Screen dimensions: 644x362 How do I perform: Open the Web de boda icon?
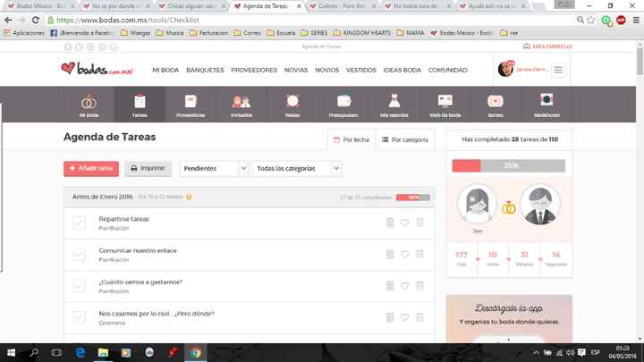point(445,100)
